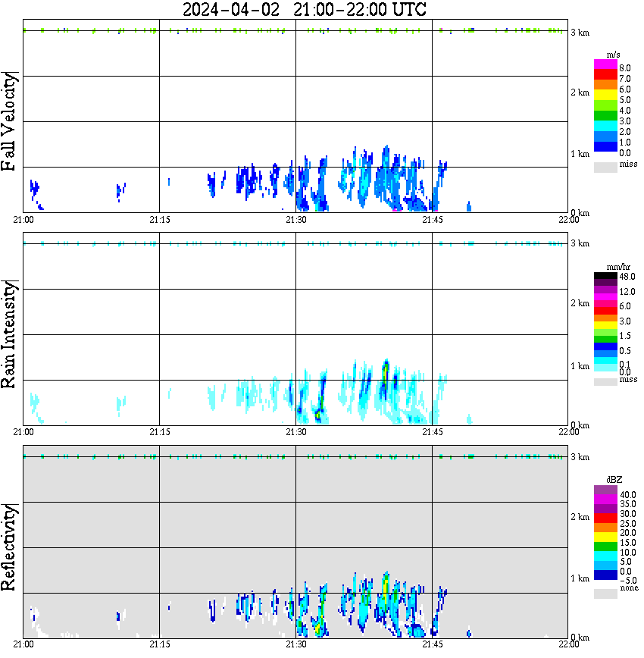Click the 21:30 time label under Fall Velocity plot
This screenshot has width=644, height=658.
point(295,220)
